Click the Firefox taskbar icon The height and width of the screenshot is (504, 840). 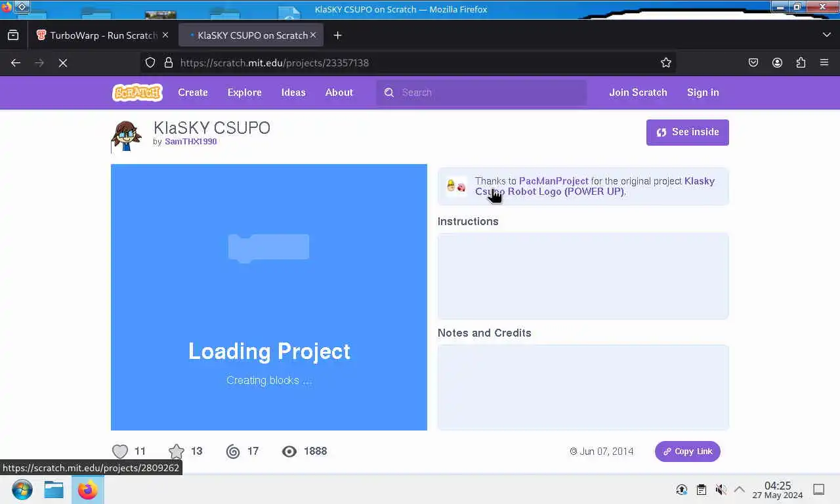[87, 490]
